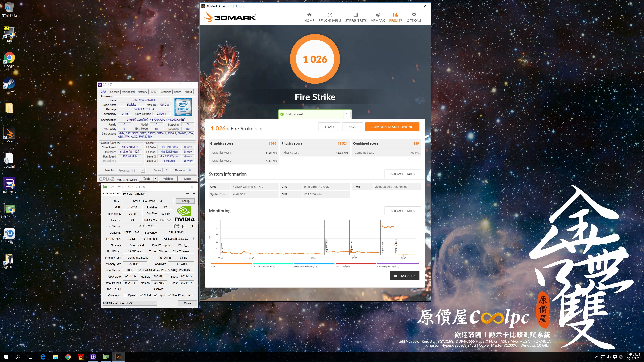Viewport: 644px width, 362px height.
Task: Select purple CPU Frequency legend bar
Action: pos(398,264)
